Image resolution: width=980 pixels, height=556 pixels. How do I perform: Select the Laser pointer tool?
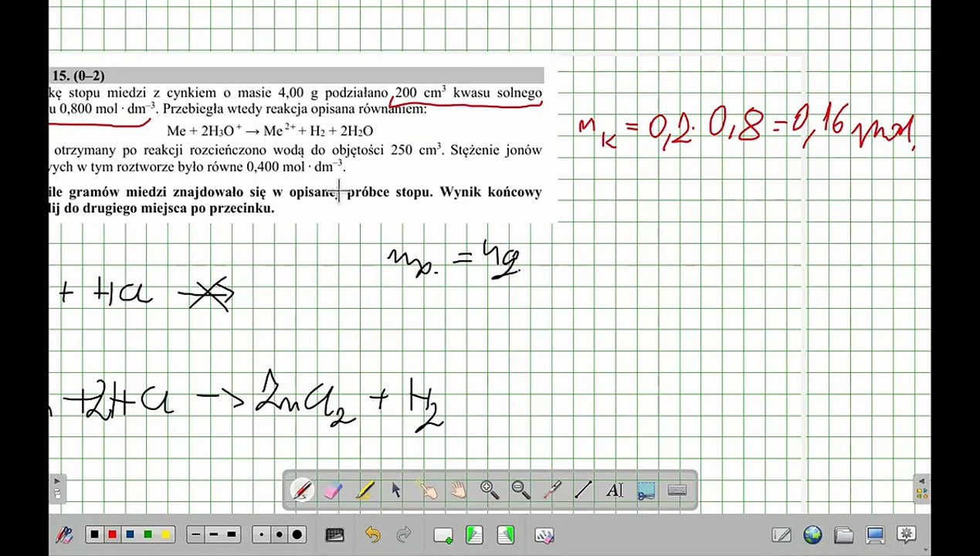click(x=552, y=490)
